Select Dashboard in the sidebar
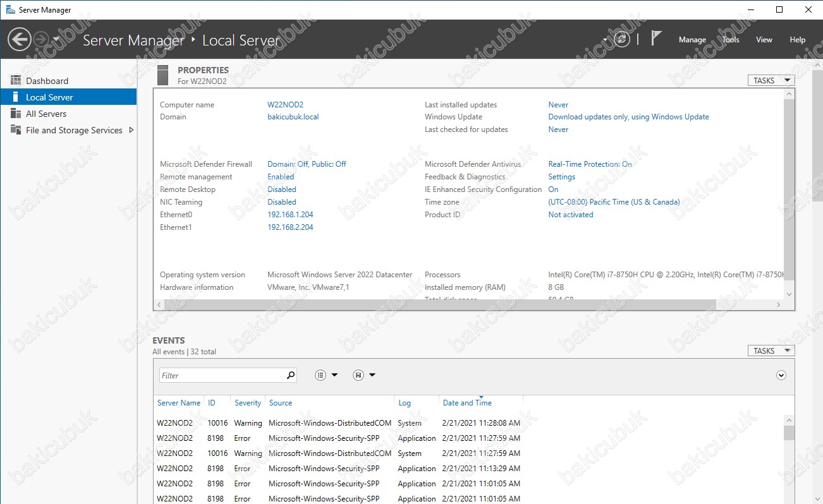This screenshot has height=504, width=823. (x=68, y=81)
